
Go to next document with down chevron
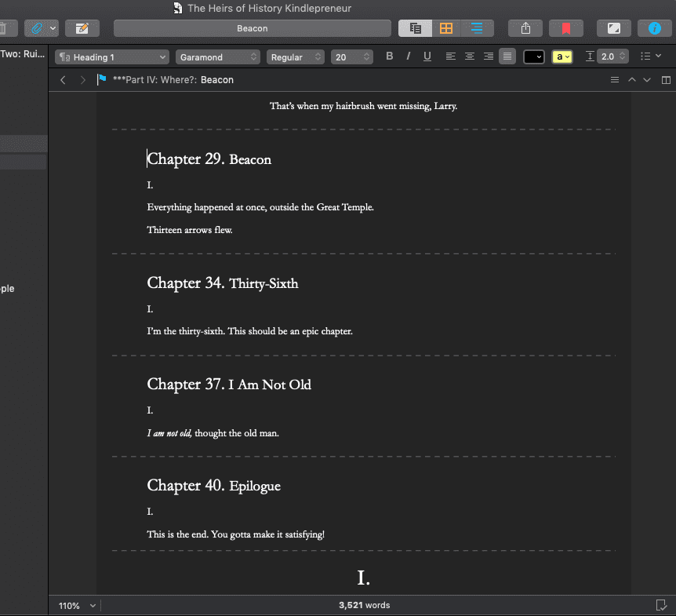point(647,80)
